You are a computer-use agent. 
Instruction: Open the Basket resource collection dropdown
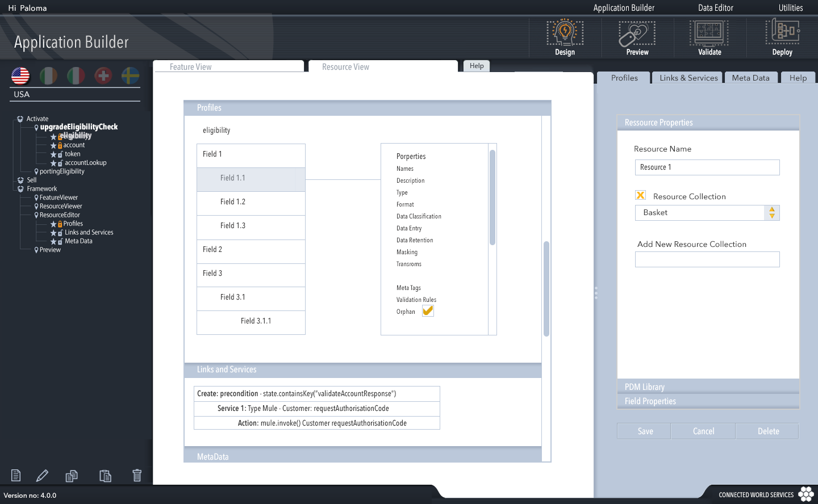[771, 213]
